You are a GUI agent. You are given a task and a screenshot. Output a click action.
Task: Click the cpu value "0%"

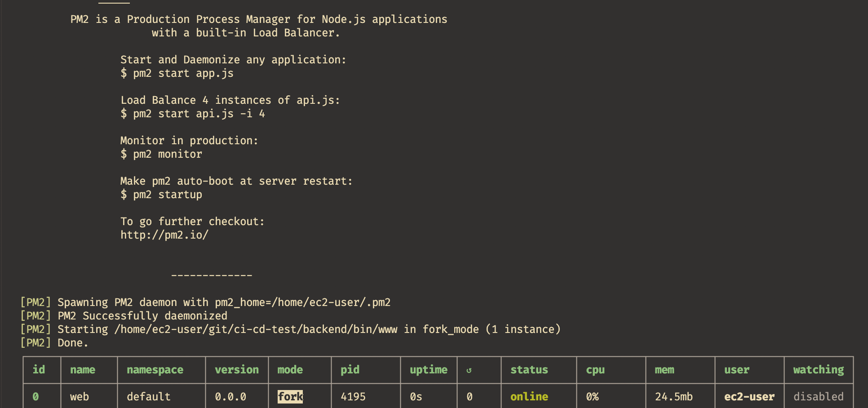(x=592, y=397)
